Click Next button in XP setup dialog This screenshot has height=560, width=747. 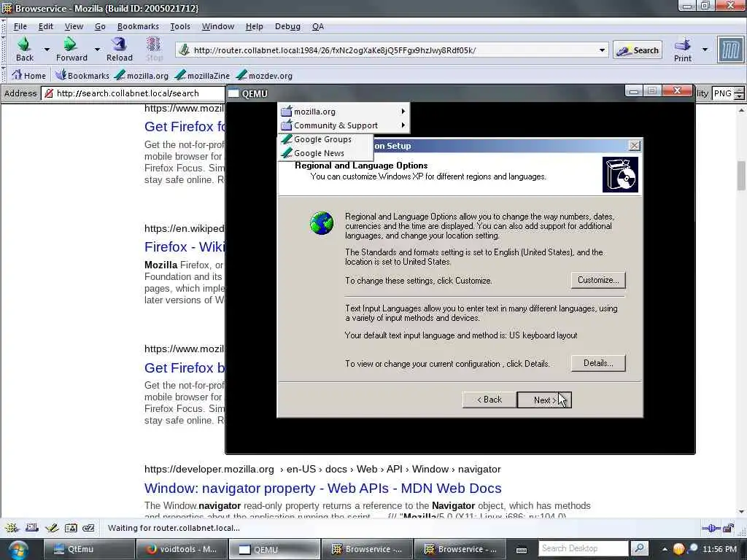544,400
